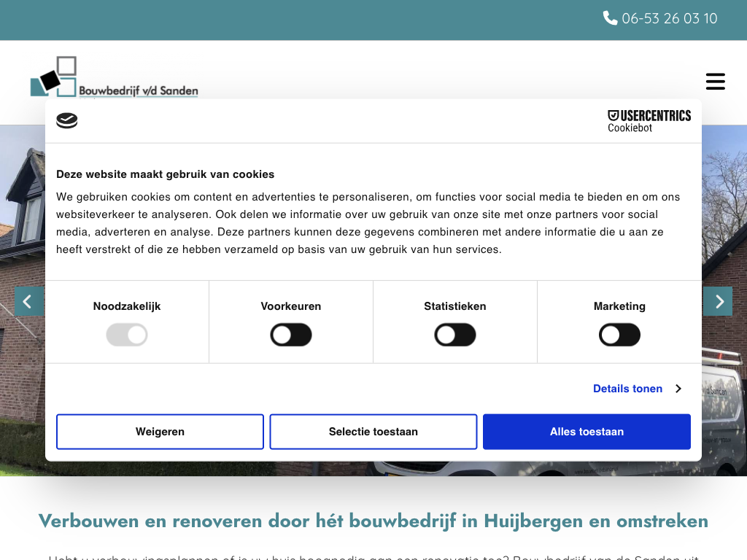Image resolution: width=747 pixels, height=560 pixels.
Task: Go to previous slide with left arrow
Action: (28, 301)
